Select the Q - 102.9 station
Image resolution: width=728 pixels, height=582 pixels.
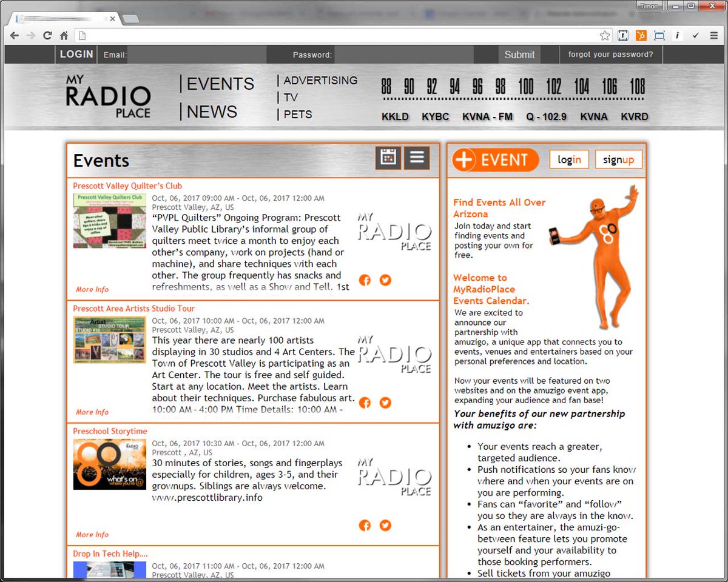point(547,116)
